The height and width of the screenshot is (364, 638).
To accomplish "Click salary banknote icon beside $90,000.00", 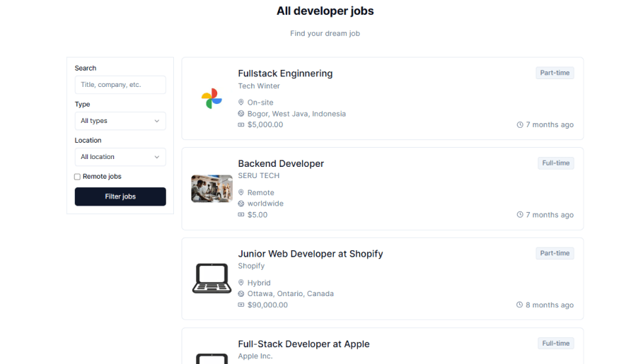I will coord(241,305).
